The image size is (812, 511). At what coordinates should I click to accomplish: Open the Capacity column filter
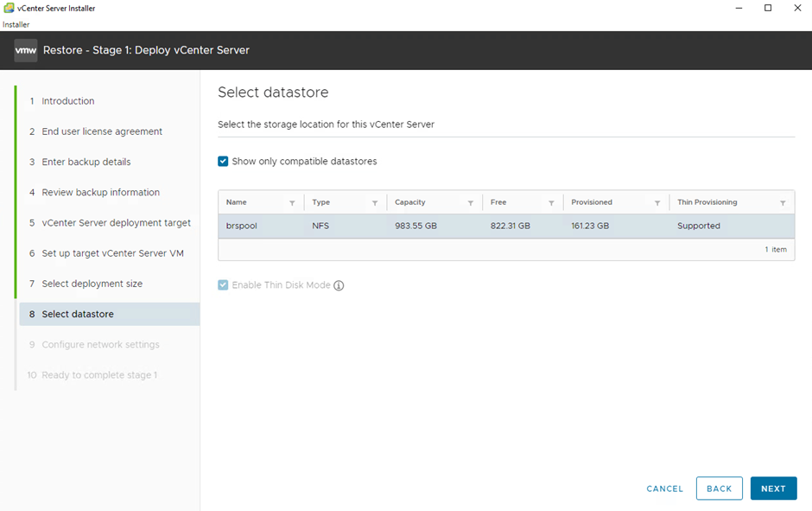point(471,203)
